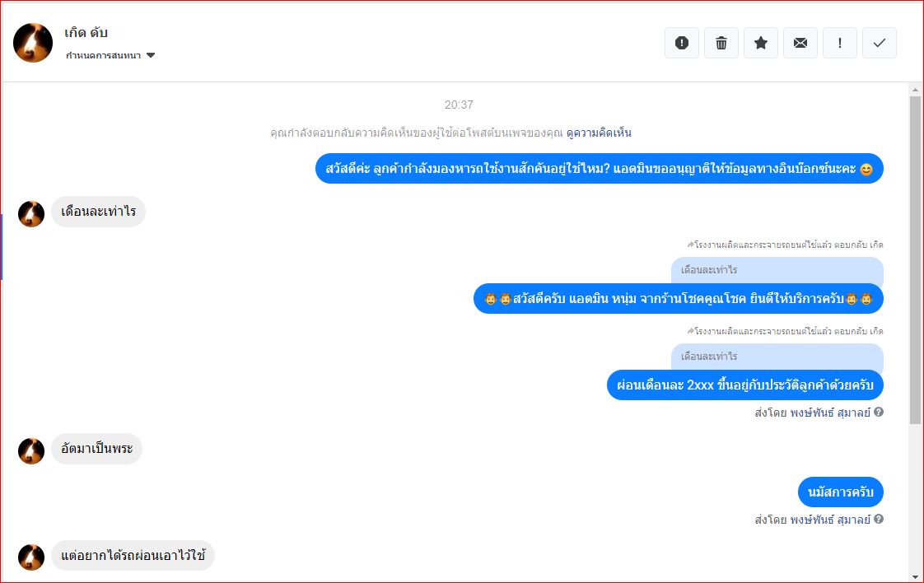The width and height of the screenshot is (924, 583).
Task: Click the first quoted เดือนละเท่าไร reply preview
Action: point(777,270)
